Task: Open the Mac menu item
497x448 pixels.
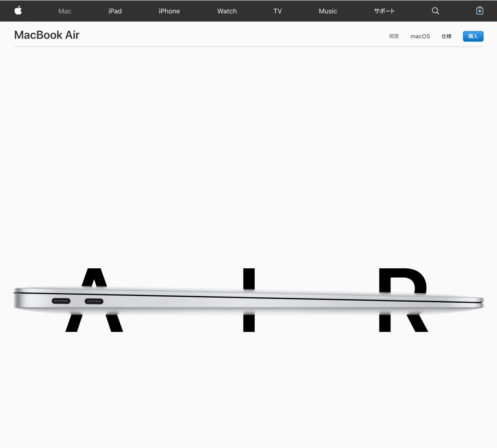Action: tap(65, 11)
